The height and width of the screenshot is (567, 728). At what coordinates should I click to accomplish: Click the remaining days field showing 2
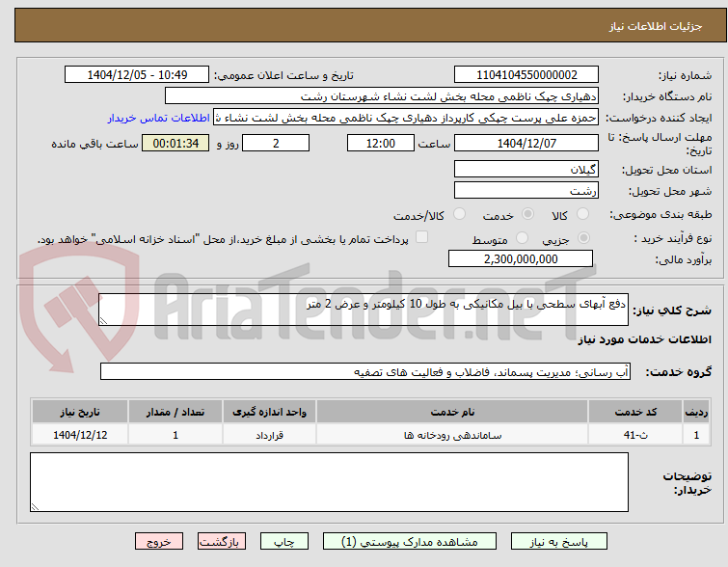[x=276, y=143]
